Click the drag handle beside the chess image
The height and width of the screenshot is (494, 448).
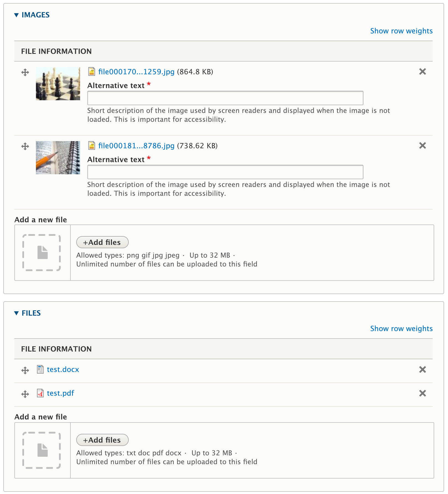pos(25,73)
